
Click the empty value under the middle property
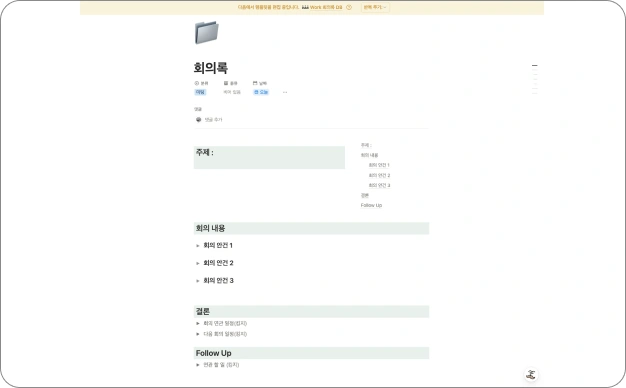[232, 92]
